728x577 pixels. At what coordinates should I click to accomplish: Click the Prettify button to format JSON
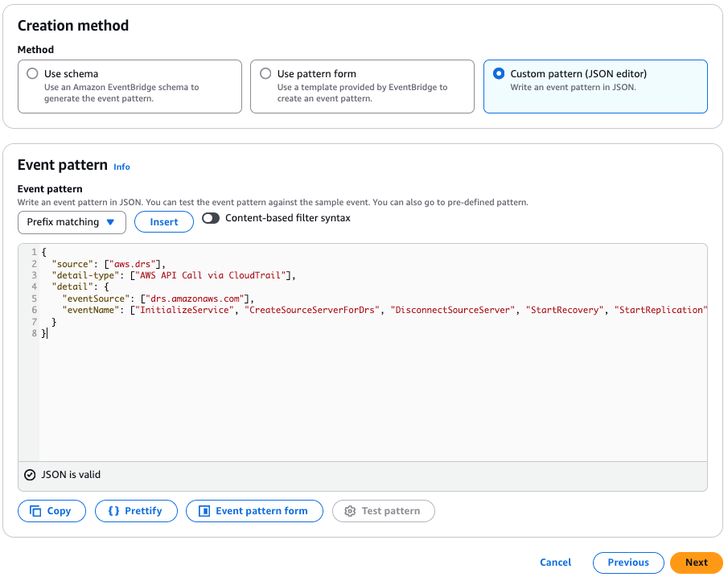tap(136, 511)
